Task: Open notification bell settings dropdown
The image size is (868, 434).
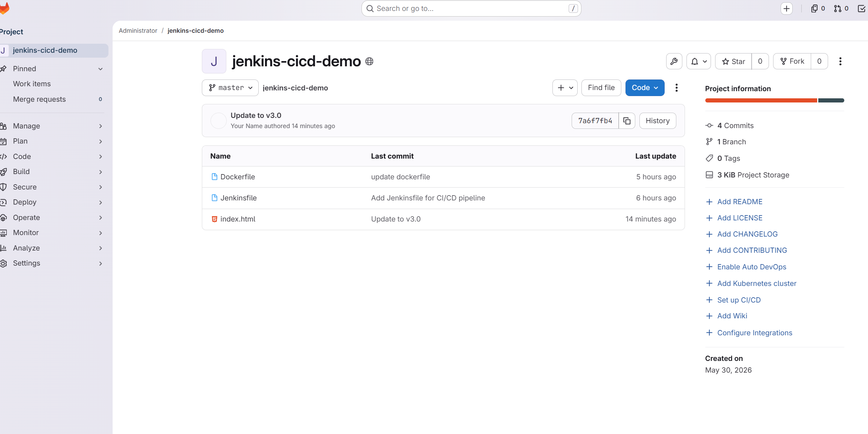Action: (699, 61)
